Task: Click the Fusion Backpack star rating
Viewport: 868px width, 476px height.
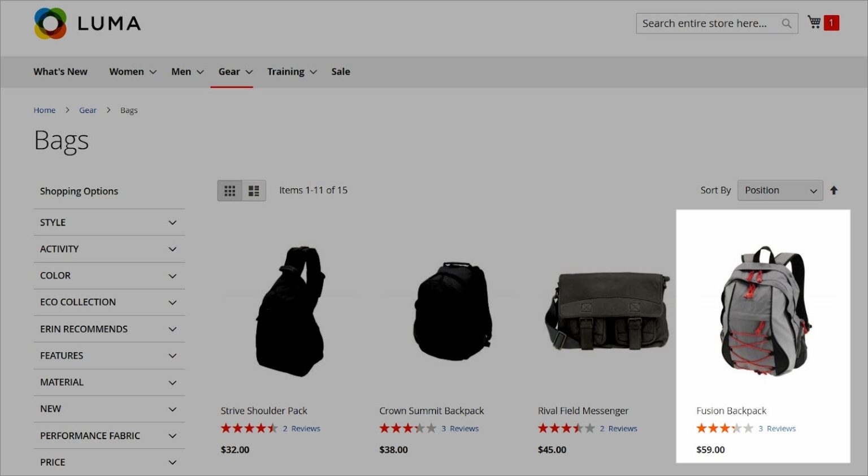Action: [x=724, y=429]
